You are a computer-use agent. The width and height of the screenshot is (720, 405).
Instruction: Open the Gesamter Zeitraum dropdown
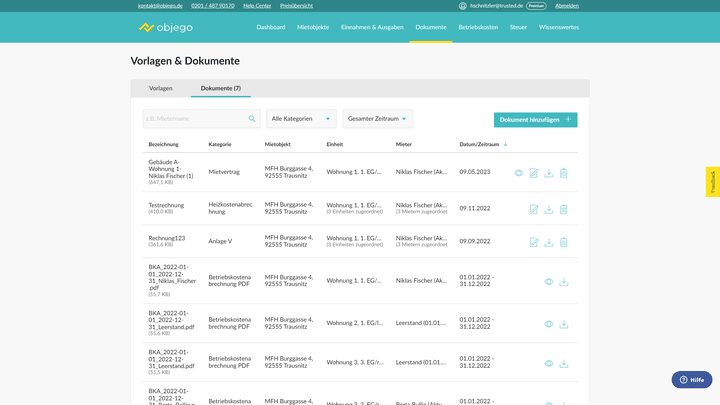click(x=377, y=119)
